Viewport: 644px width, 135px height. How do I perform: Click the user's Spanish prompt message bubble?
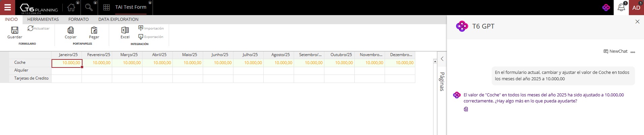pyautogui.click(x=563, y=76)
